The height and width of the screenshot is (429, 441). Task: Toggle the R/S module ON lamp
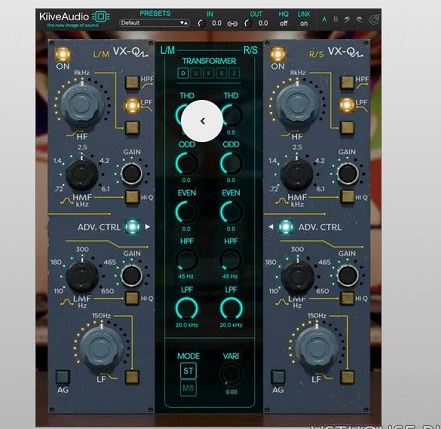pos(278,54)
